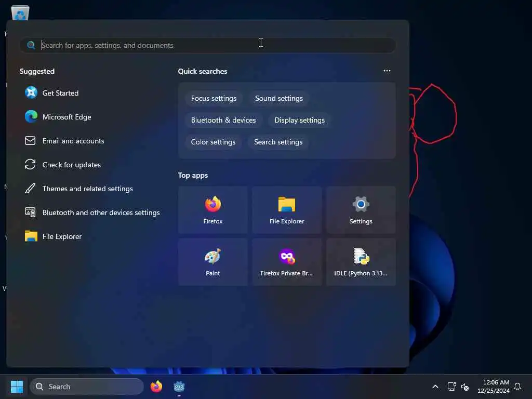The width and height of the screenshot is (532, 399).
Task: Open the Settings tile in Top apps
Action: pos(361,210)
